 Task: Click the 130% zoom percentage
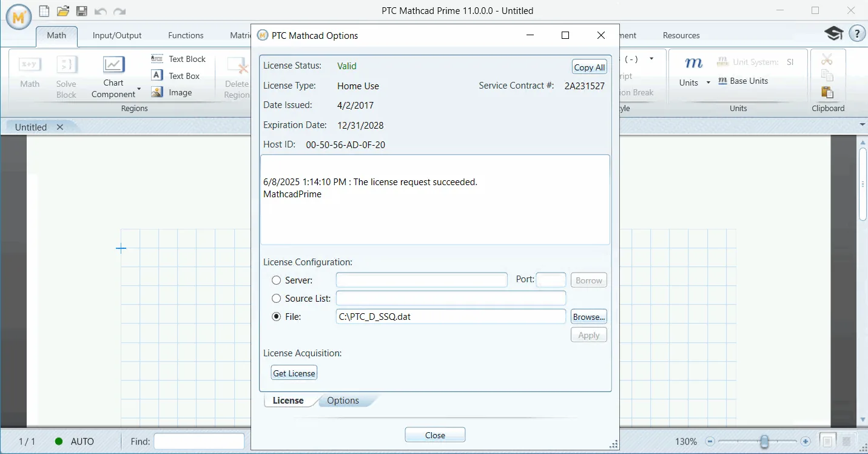tap(686, 441)
